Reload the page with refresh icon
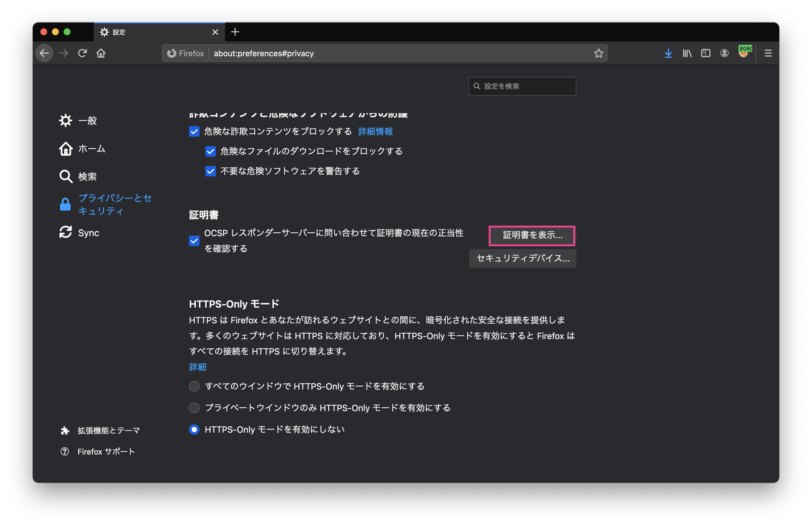812x526 pixels. coord(82,53)
